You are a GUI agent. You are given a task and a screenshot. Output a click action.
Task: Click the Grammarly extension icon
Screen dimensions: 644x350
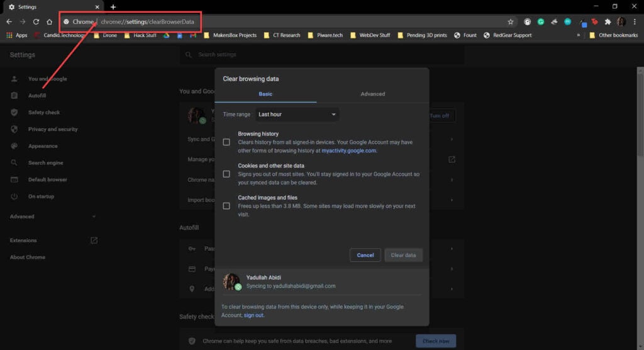tap(541, 22)
